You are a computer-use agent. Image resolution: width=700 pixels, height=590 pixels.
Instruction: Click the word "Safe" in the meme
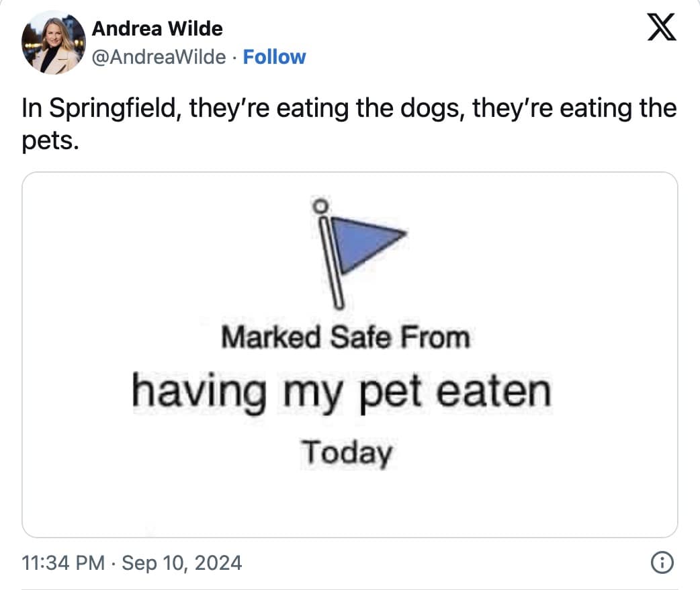360,337
